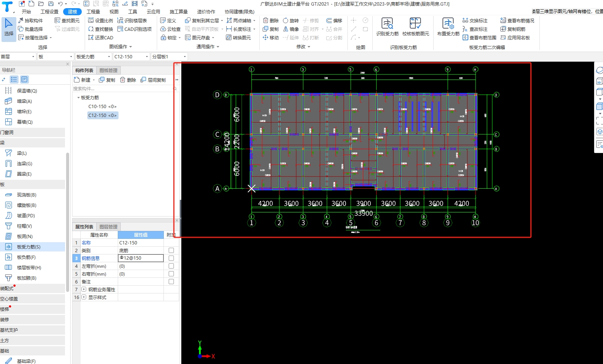Click 交换标注 swap annotation

(x=475, y=20)
